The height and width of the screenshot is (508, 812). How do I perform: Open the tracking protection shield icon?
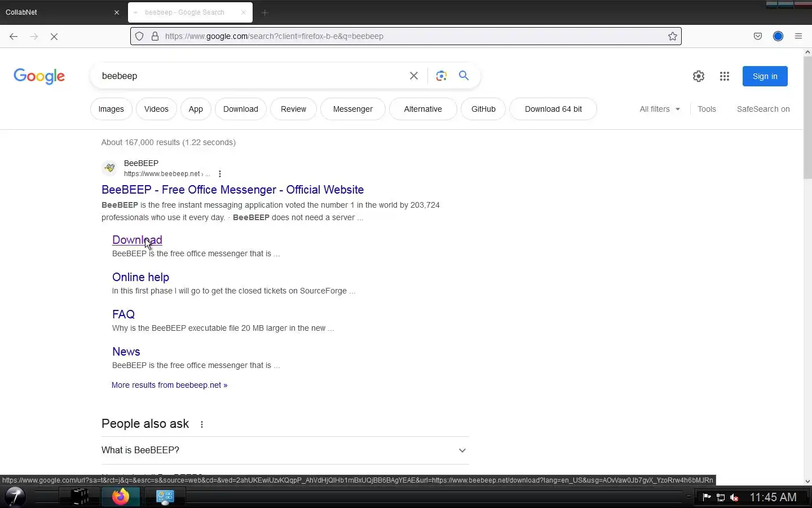(139, 36)
